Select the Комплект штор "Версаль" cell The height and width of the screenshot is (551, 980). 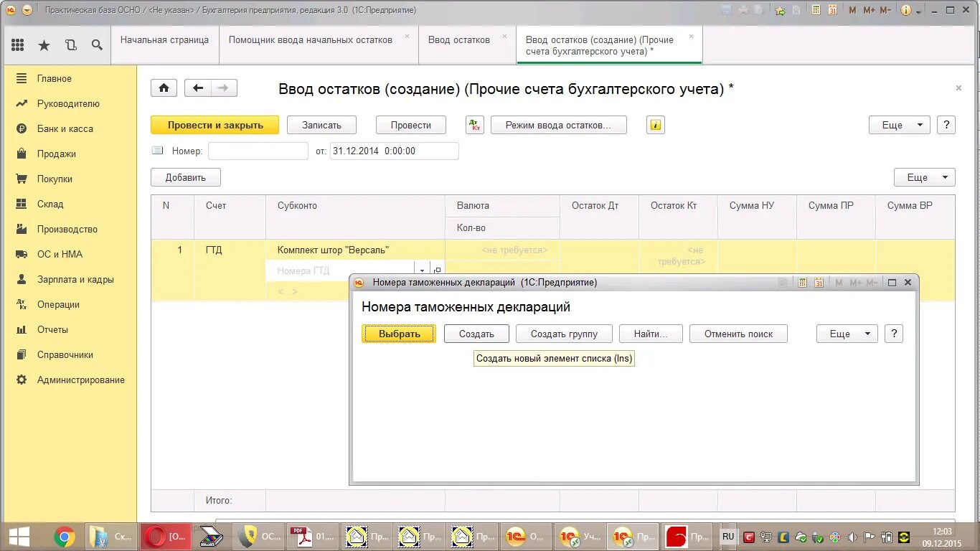click(355, 250)
